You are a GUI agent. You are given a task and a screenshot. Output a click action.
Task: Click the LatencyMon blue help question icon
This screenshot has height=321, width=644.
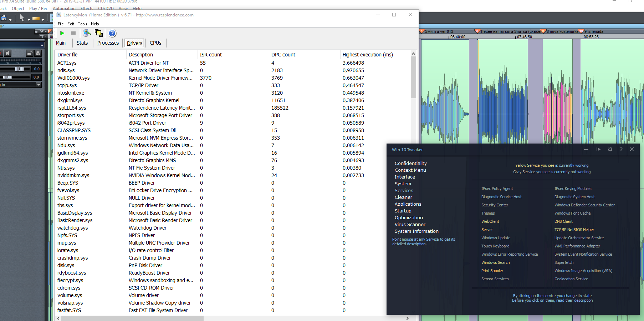(112, 33)
